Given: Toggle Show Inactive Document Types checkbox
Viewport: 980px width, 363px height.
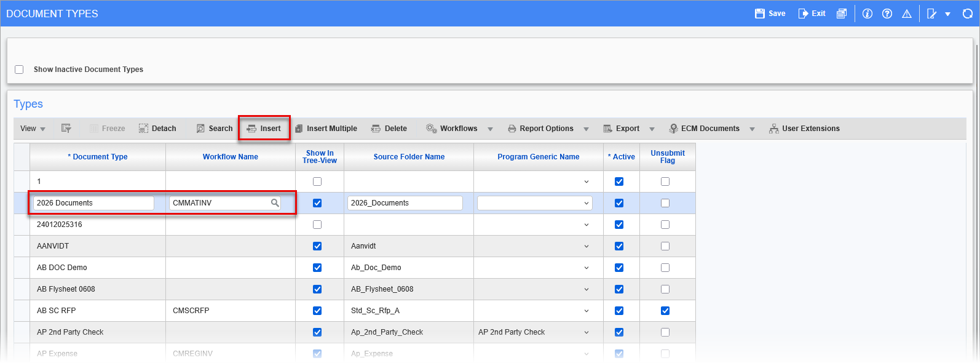Looking at the screenshot, I should 19,70.
